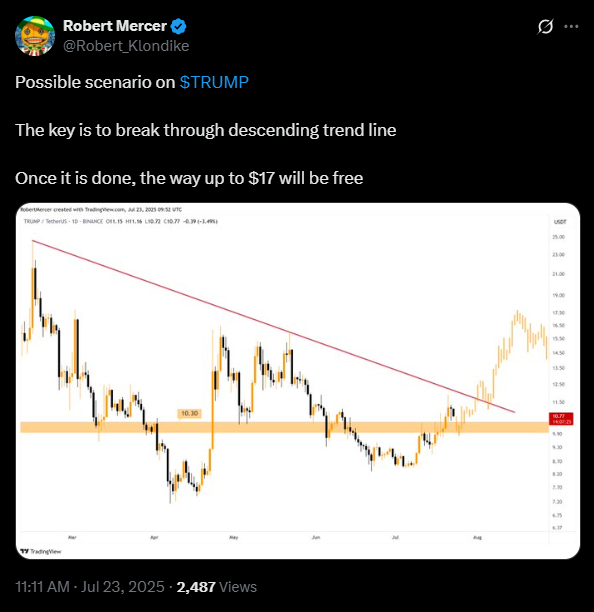
Task: Click the 2,487 Views count
Action: point(217,587)
